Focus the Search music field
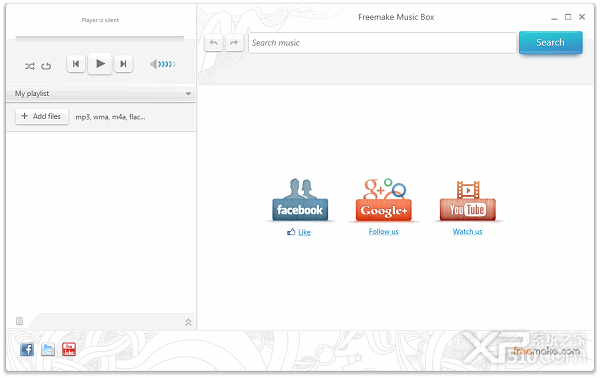Image resolution: width=600 pixels, height=378 pixels. coord(382,43)
